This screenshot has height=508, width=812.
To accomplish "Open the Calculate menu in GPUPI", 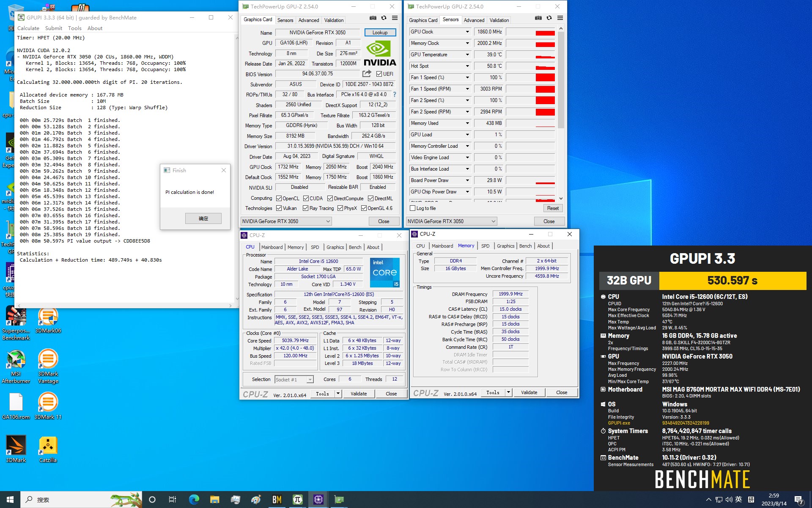I will [28, 28].
